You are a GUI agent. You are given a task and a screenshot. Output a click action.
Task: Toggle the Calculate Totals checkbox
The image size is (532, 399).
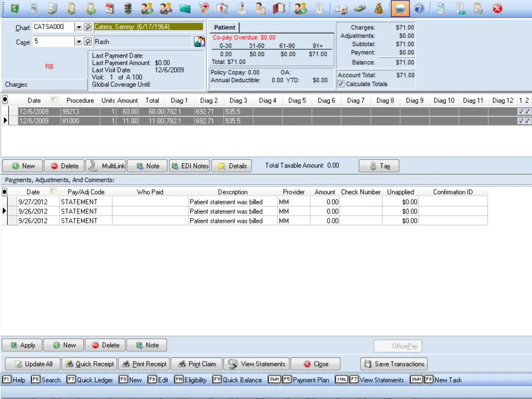coord(341,84)
